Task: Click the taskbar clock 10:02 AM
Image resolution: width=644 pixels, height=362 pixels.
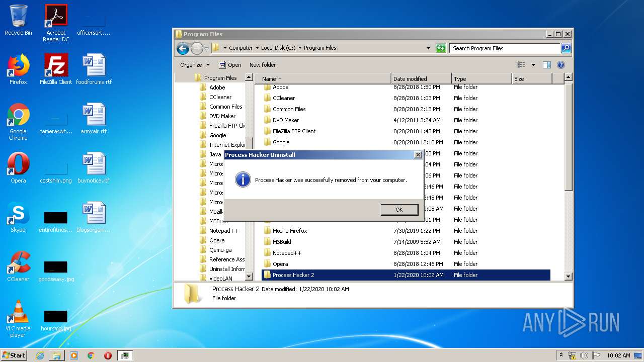Action: tap(618, 355)
